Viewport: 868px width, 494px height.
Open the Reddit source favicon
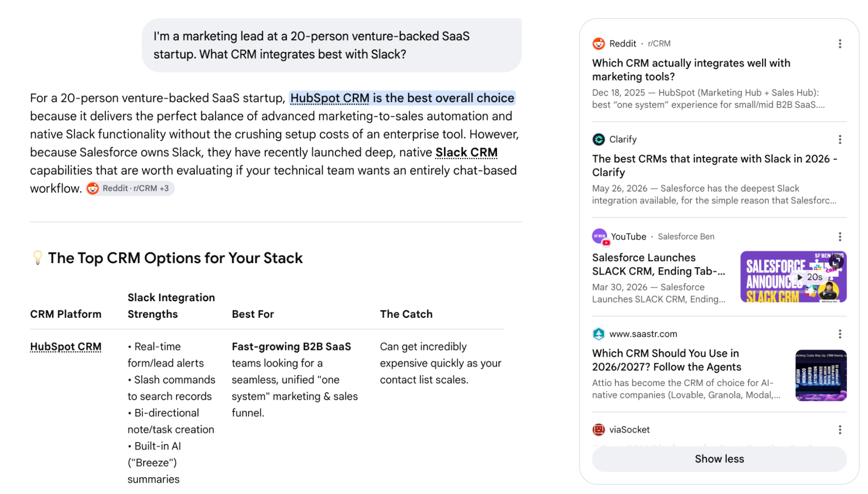point(598,43)
